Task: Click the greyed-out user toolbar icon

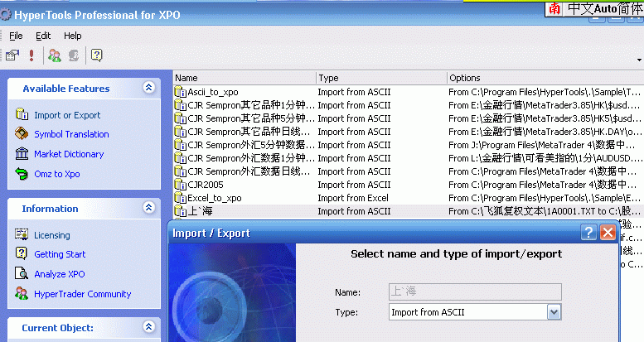Action: [74, 55]
